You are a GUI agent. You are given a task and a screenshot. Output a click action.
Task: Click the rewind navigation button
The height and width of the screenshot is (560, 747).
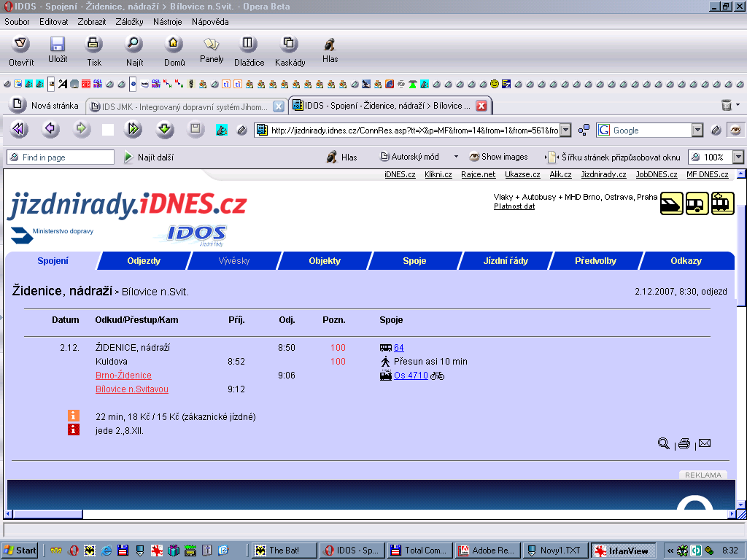click(x=19, y=129)
